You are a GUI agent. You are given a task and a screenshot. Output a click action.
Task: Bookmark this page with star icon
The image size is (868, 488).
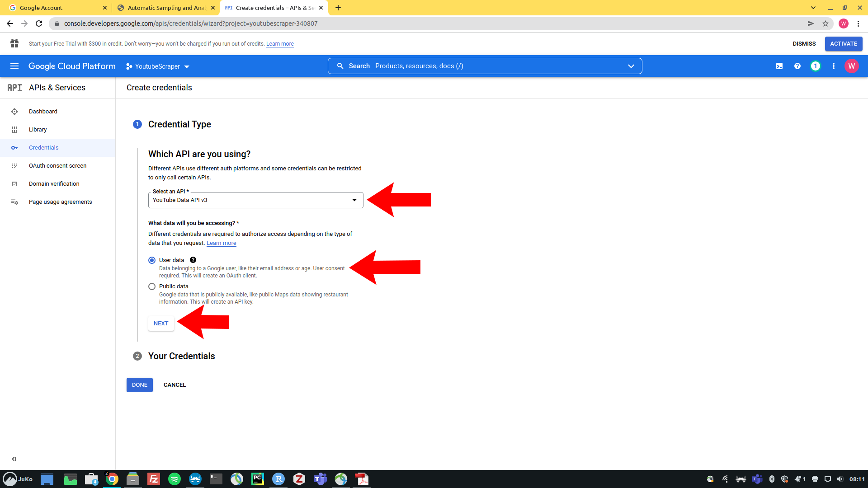(826, 23)
